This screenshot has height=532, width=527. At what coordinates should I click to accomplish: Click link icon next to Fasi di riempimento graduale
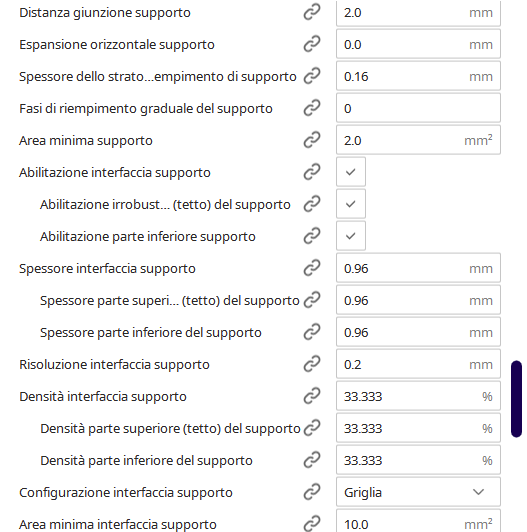coord(312,108)
